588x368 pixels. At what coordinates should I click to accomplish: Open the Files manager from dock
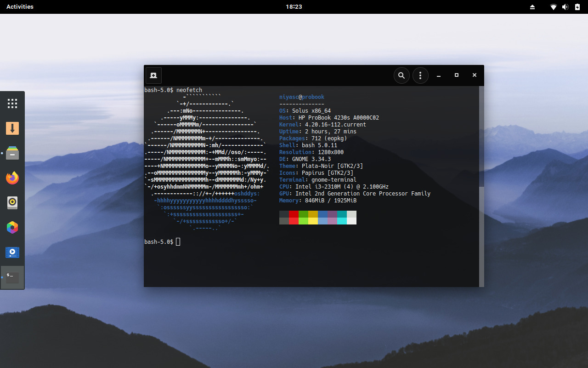(x=12, y=153)
